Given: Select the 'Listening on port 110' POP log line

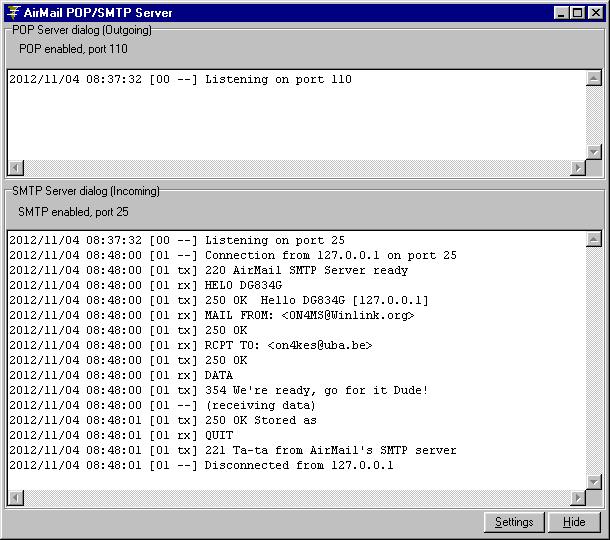Looking at the screenshot, I should (181, 79).
